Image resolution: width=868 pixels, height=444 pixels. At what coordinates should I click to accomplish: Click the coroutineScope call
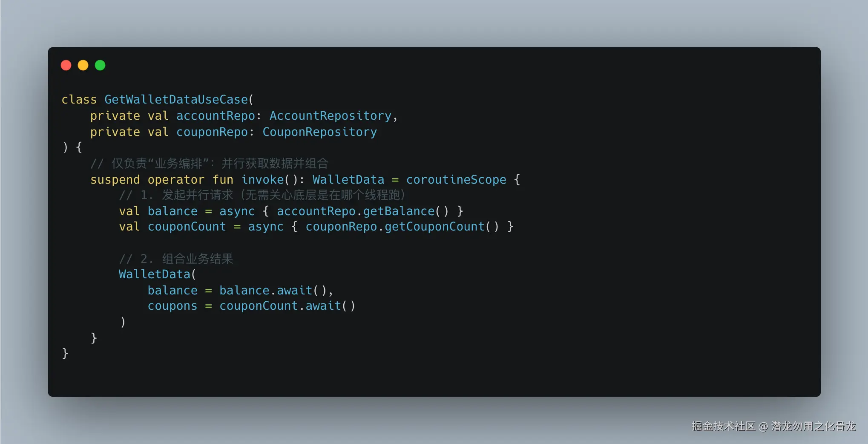point(456,179)
